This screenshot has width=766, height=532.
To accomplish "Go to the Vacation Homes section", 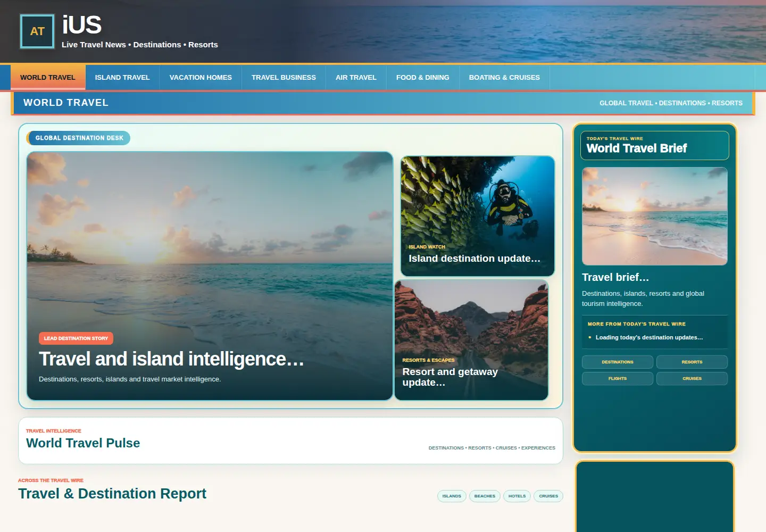I will 201,77.
